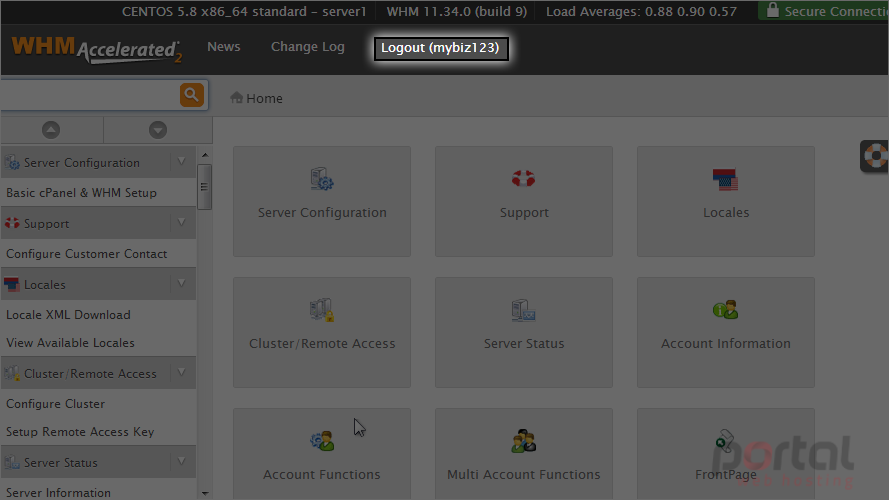Open View Available Locales link
Image resolution: width=889 pixels, height=500 pixels.
70,343
